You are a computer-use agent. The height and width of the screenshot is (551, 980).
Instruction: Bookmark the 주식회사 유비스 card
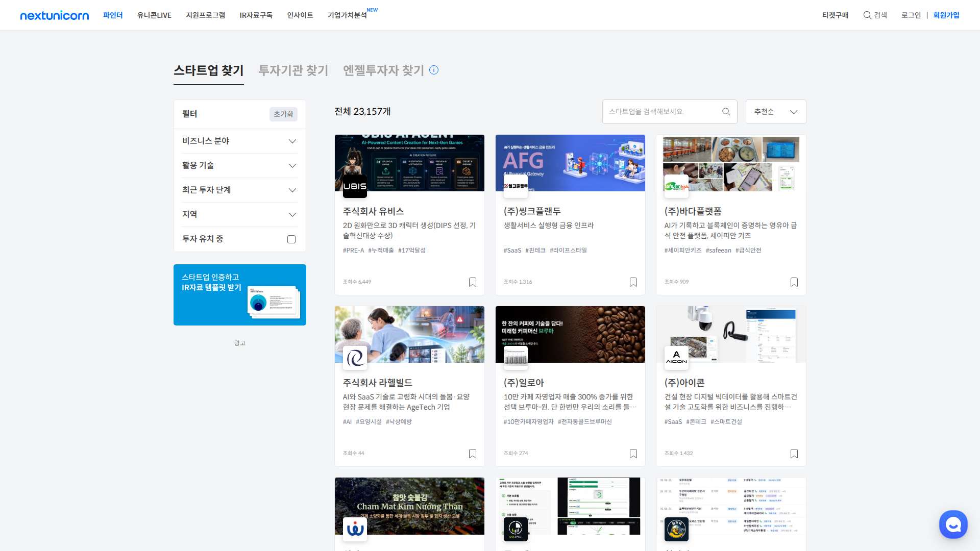pyautogui.click(x=473, y=282)
